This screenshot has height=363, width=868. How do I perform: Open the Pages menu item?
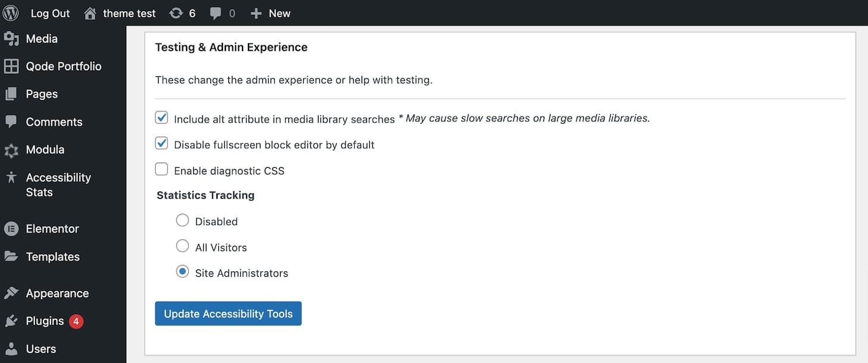[42, 93]
